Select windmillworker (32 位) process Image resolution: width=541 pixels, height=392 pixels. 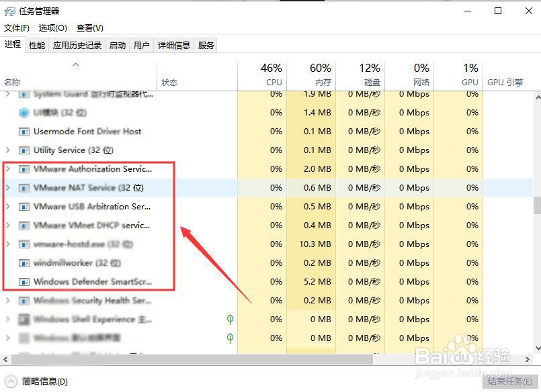click(267, 263)
